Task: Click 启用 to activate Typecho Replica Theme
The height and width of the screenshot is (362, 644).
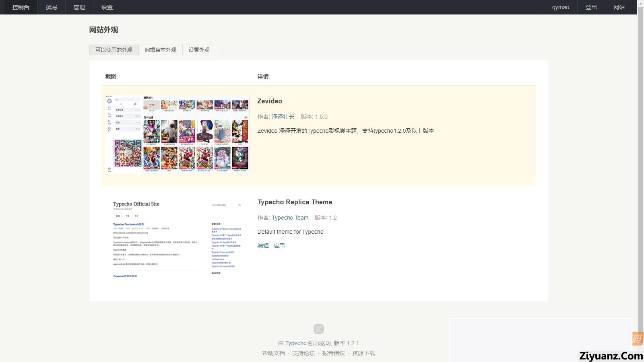Action: [279, 246]
